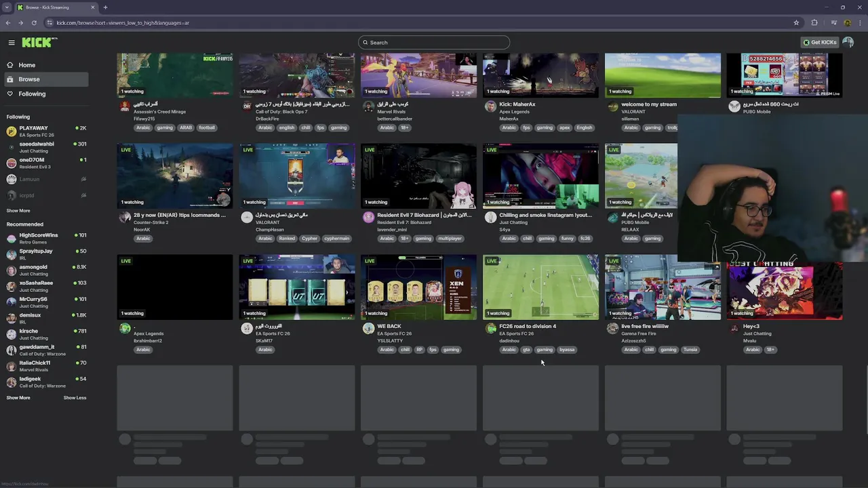The width and height of the screenshot is (868, 488).
Task: Open the Windows XP wallpaper stream thumbnail
Action: (x=663, y=75)
